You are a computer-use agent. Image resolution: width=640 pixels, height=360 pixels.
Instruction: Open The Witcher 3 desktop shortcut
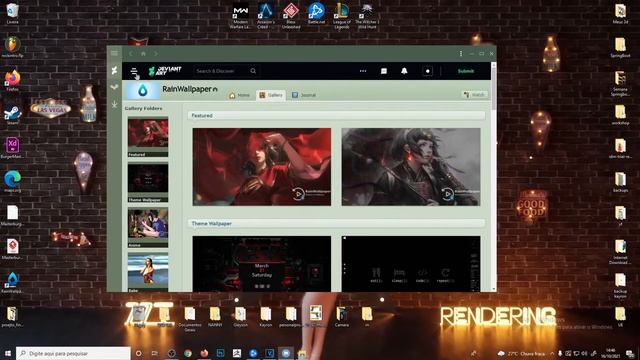pos(367,16)
